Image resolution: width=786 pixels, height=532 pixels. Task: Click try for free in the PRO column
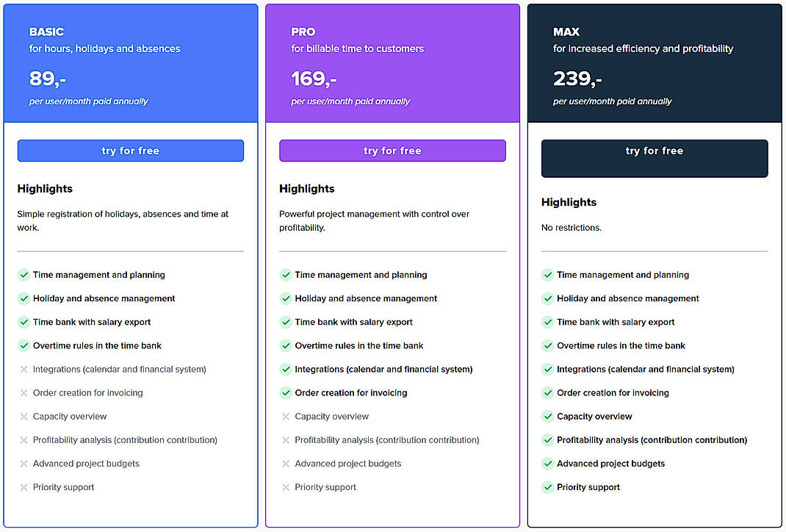(x=392, y=150)
